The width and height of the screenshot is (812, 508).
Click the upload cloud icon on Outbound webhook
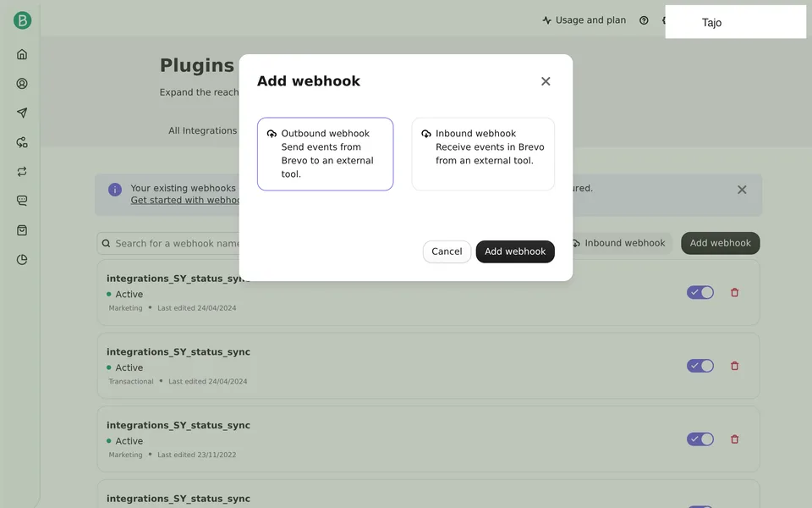click(272, 134)
